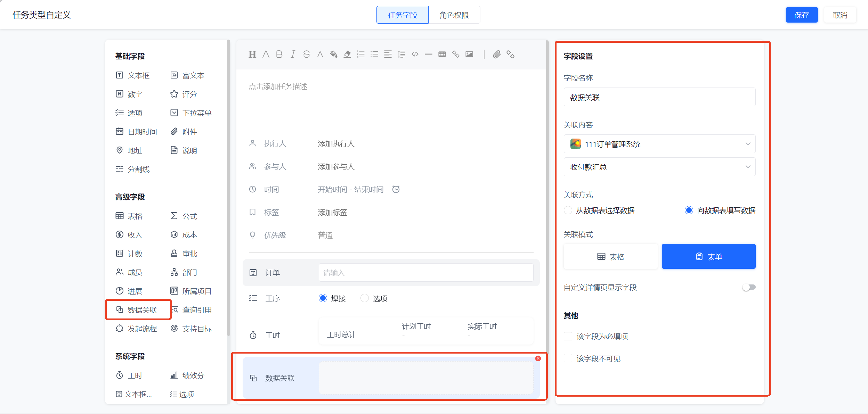
Task: Click 添加参与人 to add participants
Action: [336, 166]
